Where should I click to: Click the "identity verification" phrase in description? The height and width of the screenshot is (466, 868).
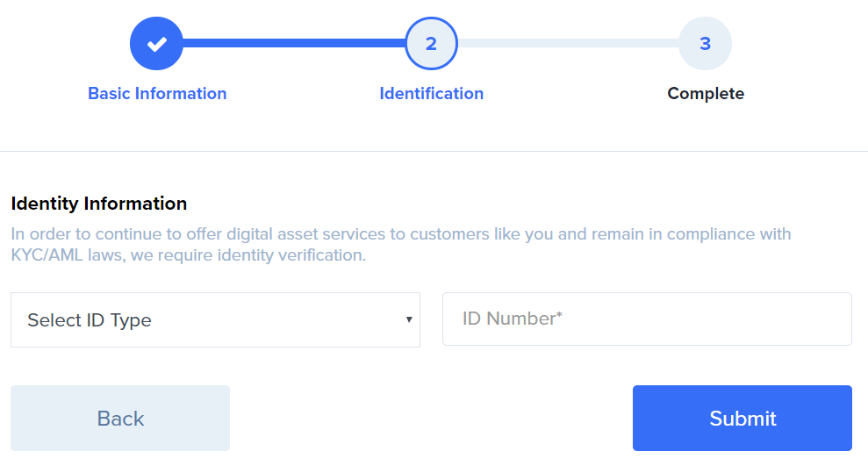pyautogui.click(x=291, y=255)
